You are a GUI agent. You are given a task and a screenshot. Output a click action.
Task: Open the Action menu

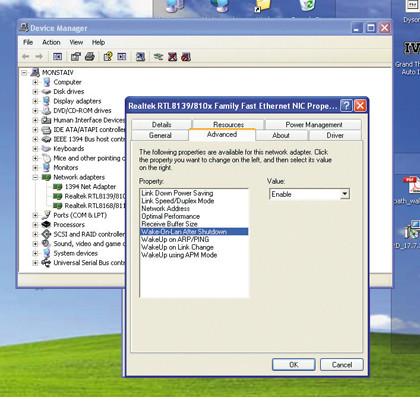[x=51, y=42]
